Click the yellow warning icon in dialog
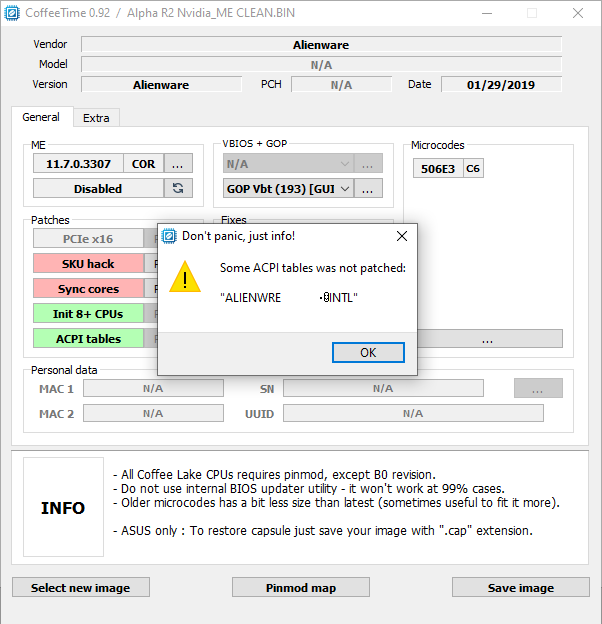 [x=185, y=277]
